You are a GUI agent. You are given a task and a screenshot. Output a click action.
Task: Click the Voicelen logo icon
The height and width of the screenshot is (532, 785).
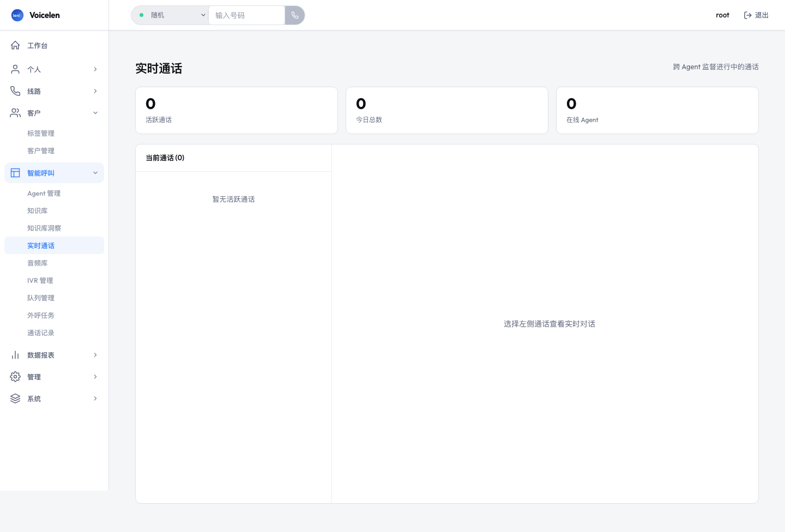(17, 15)
